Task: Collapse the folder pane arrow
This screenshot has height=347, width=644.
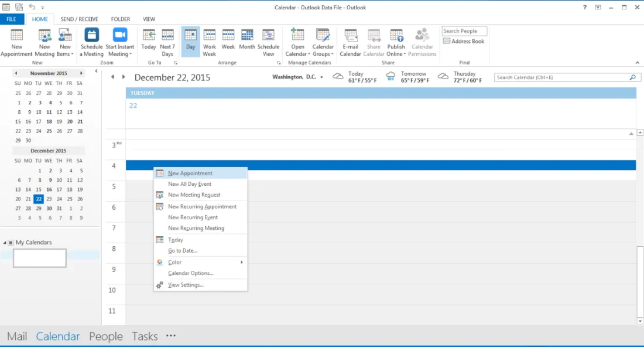Action: (x=96, y=71)
